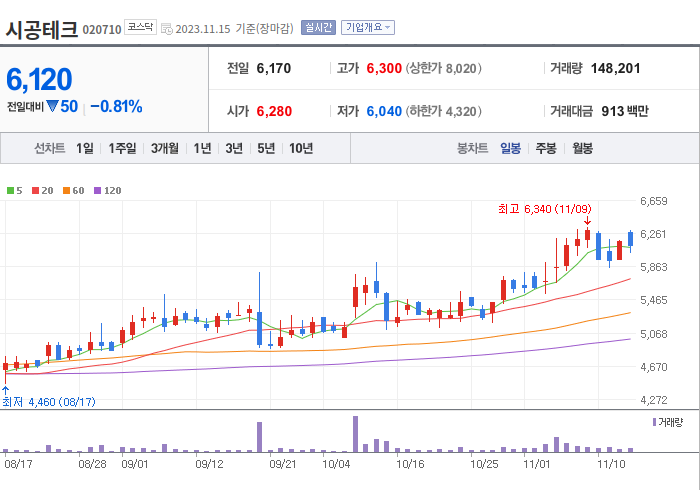
Task: Click the 하한가 4,320 text
Action: [443, 111]
